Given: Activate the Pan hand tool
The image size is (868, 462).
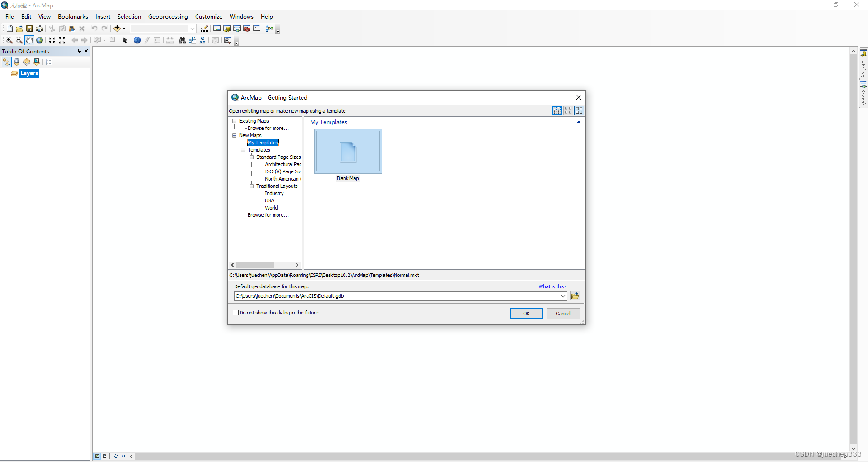Looking at the screenshot, I should 29,40.
